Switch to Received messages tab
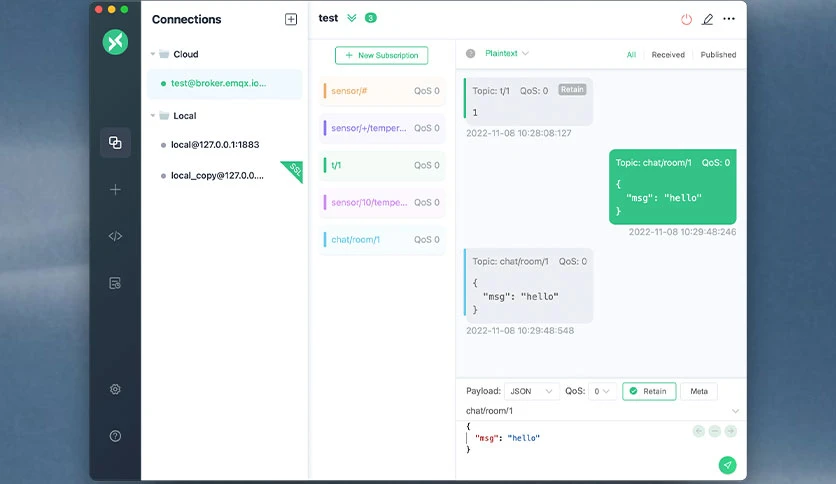This screenshot has width=836, height=484. (x=668, y=54)
